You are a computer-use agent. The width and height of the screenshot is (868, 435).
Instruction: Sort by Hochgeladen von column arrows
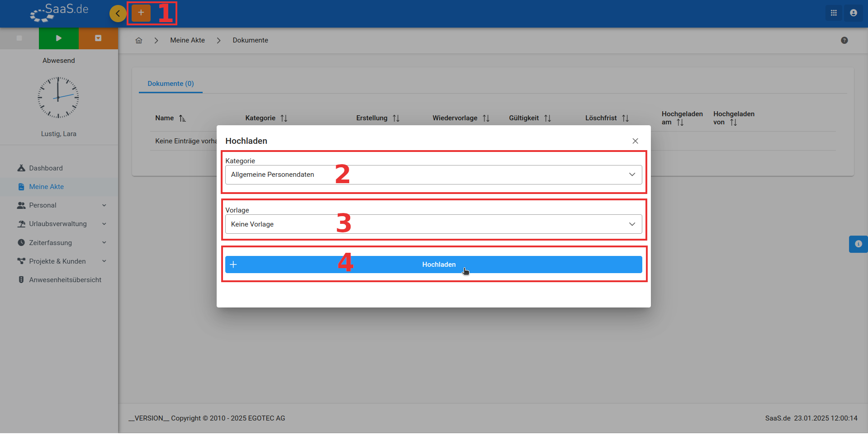[x=734, y=123]
